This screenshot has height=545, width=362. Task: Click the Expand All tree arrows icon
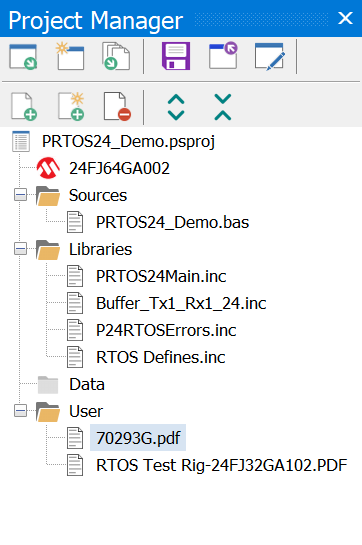tap(176, 107)
